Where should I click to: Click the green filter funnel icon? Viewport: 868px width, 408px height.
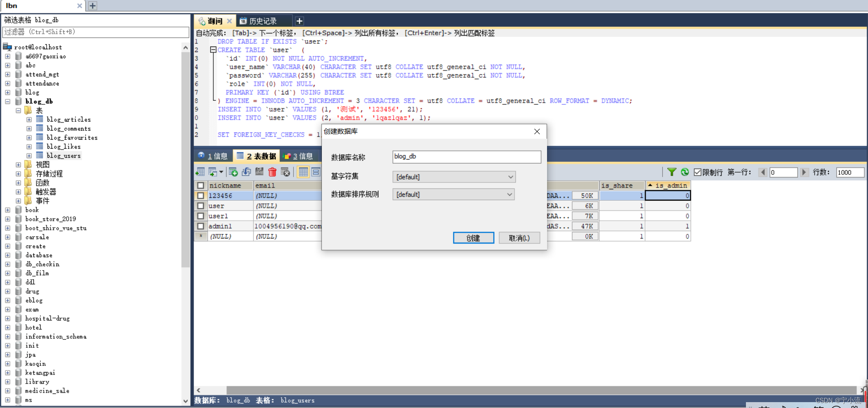[672, 172]
